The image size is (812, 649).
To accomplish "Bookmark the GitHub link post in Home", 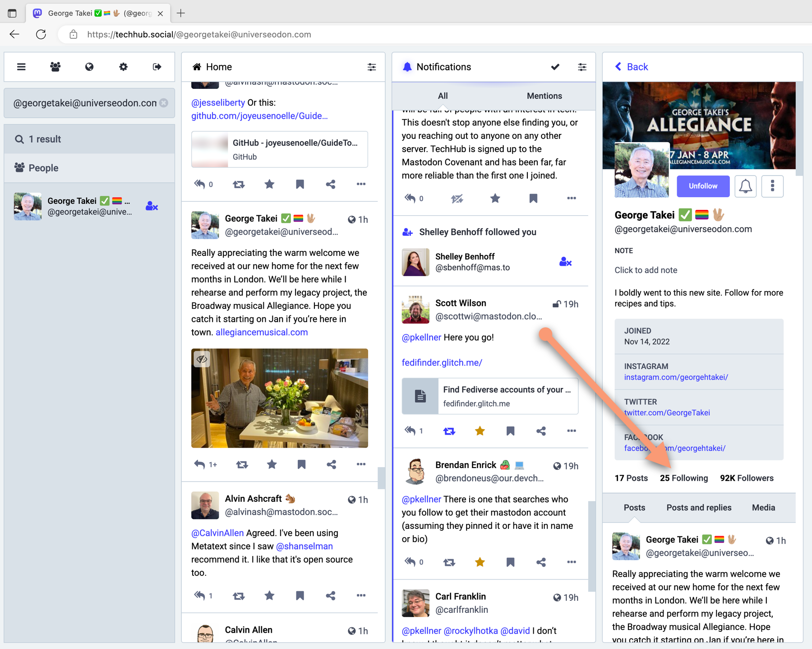I will [300, 184].
